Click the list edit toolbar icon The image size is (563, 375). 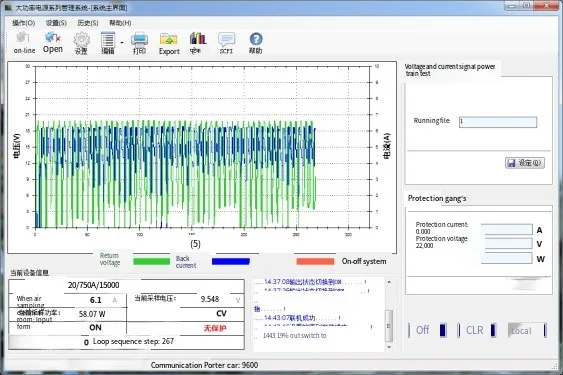coord(108,39)
